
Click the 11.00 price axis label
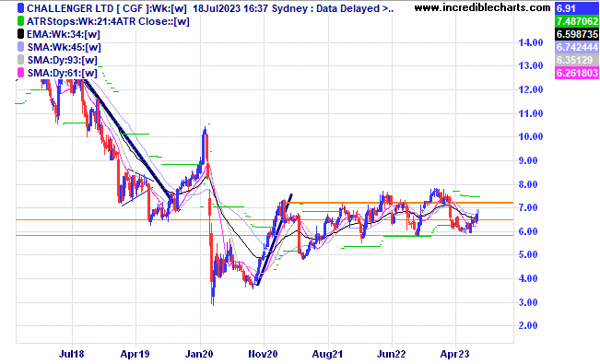531,113
